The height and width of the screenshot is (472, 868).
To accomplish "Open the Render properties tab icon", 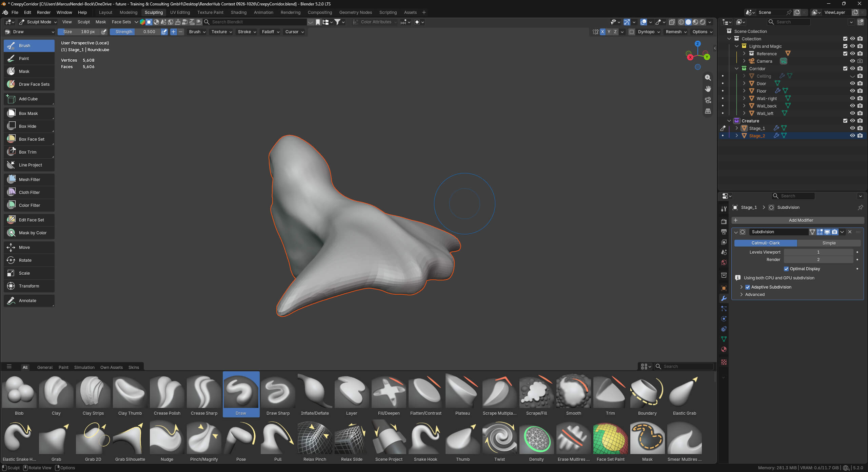I will 724,221.
